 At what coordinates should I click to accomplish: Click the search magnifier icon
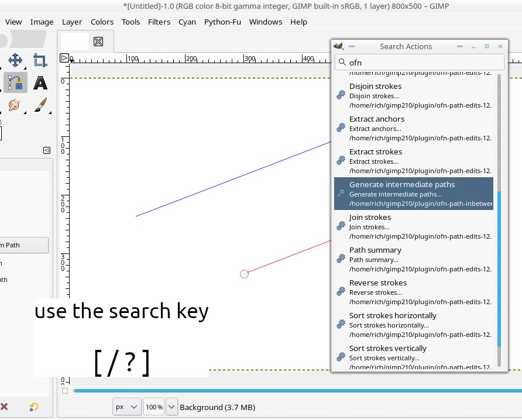(x=342, y=62)
